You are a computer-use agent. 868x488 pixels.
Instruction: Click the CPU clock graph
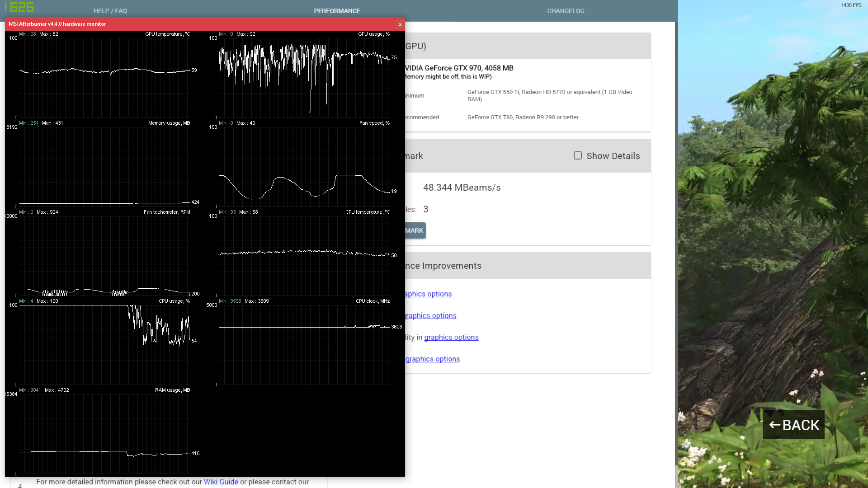pos(304,345)
